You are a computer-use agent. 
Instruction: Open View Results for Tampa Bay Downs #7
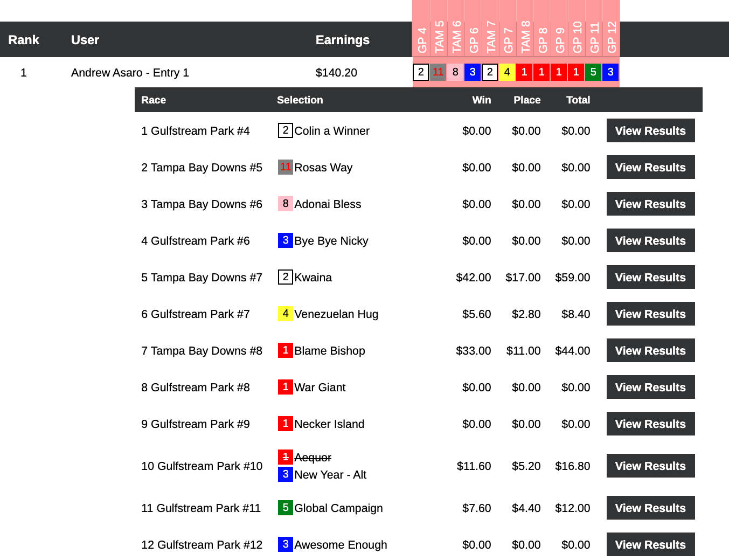(650, 277)
